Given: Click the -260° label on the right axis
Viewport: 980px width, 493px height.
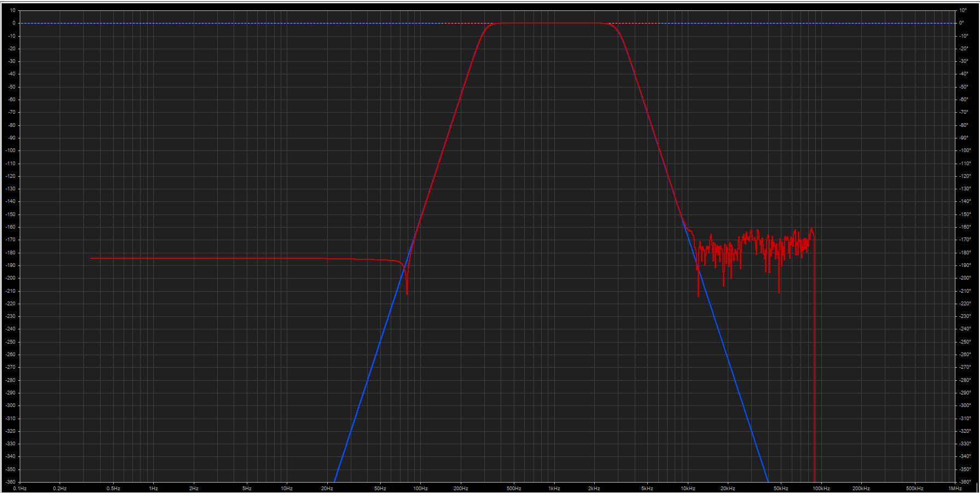Looking at the screenshot, I should pyautogui.click(x=965, y=355).
